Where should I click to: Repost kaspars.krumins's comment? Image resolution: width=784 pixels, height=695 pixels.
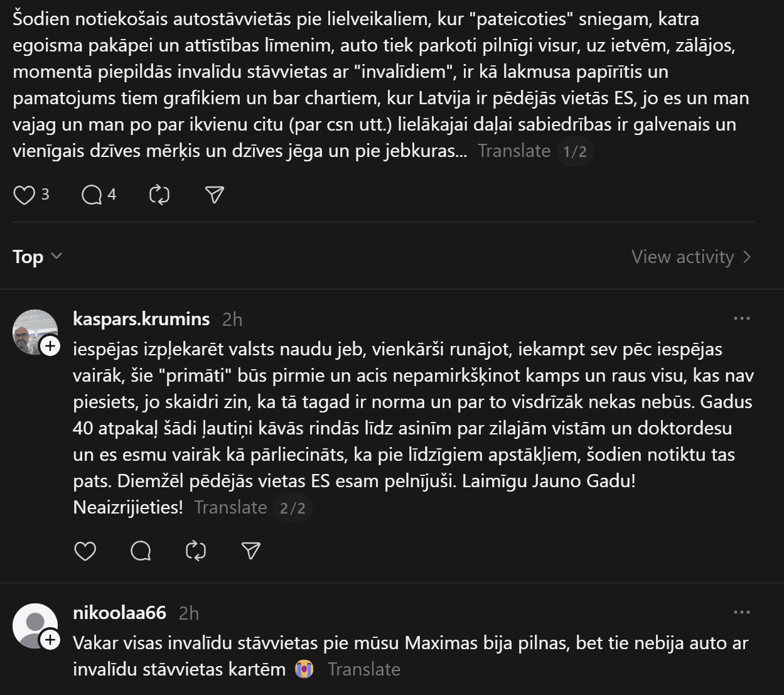click(x=196, y=551)
